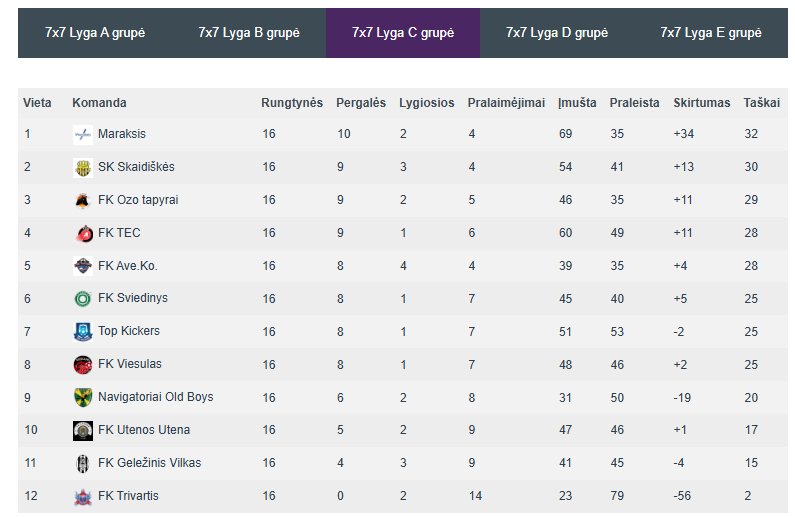795x517 pixels.
Task: Select the 7x7 Lyga D grupė tab
Action: 557,33
